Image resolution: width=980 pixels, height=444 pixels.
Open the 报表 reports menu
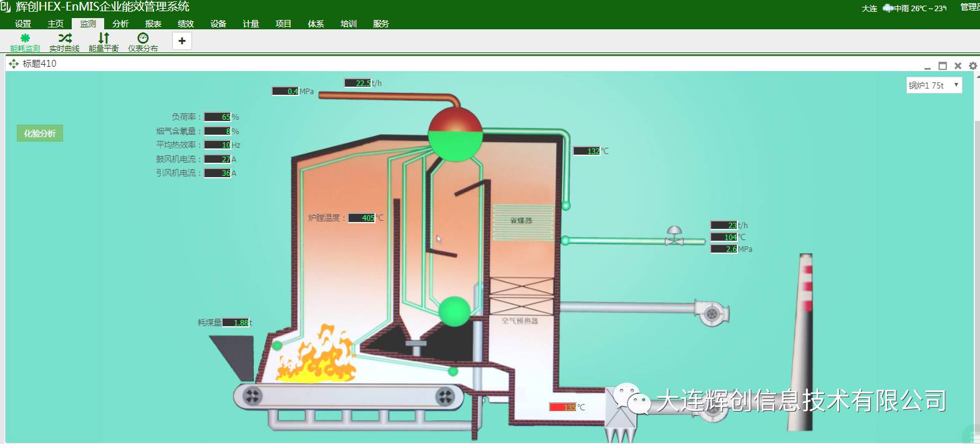click(153, 24)
